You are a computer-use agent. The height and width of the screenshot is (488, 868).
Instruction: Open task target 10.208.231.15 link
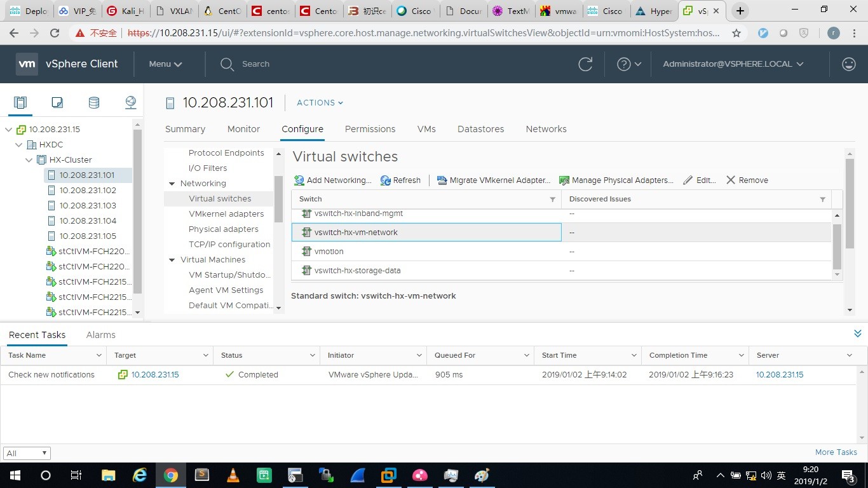(x=155, y=375)
